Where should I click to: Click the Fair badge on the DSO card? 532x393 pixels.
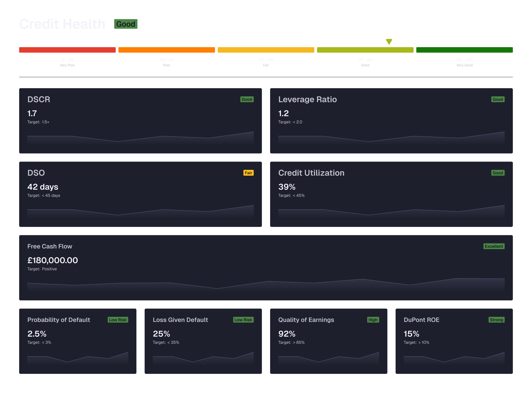(x=248, y=173)
